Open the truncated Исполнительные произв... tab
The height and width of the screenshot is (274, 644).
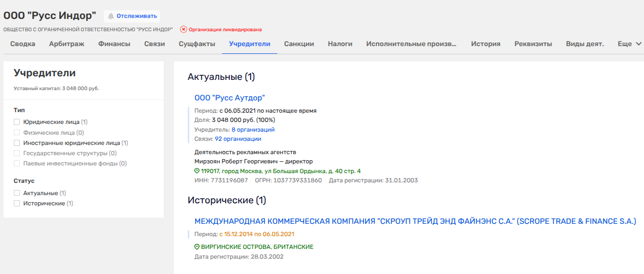(411, 44)
